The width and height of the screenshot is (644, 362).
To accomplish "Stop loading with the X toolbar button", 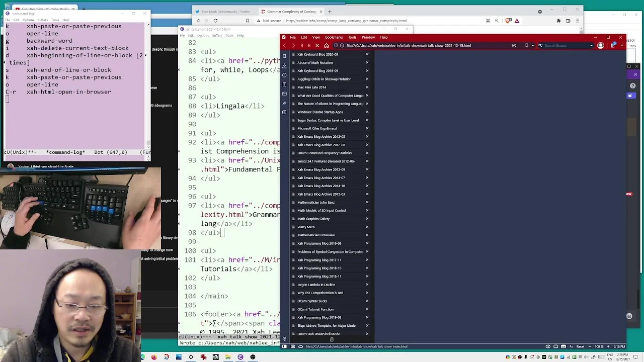I will click(x=317, y=46).
